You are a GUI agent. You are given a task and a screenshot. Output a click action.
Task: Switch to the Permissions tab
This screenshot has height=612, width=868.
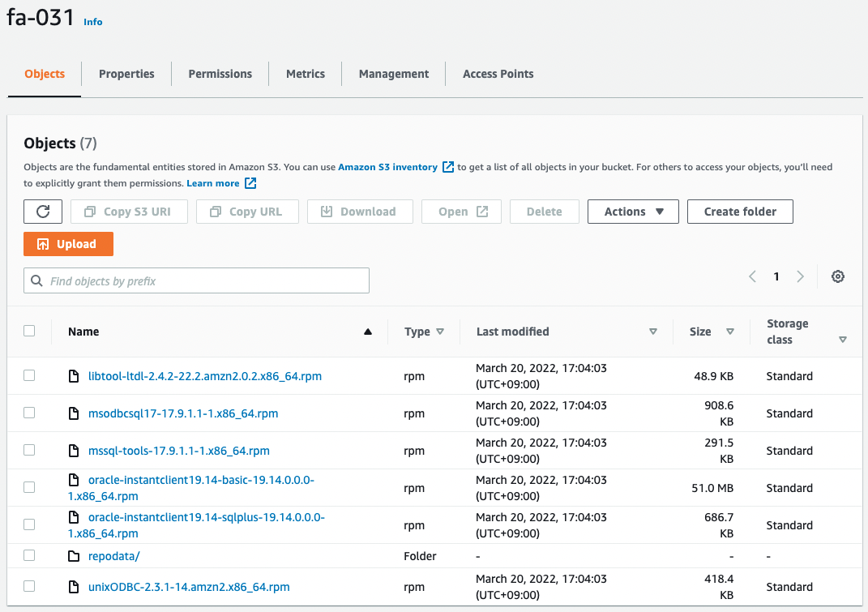click(220, 74)
